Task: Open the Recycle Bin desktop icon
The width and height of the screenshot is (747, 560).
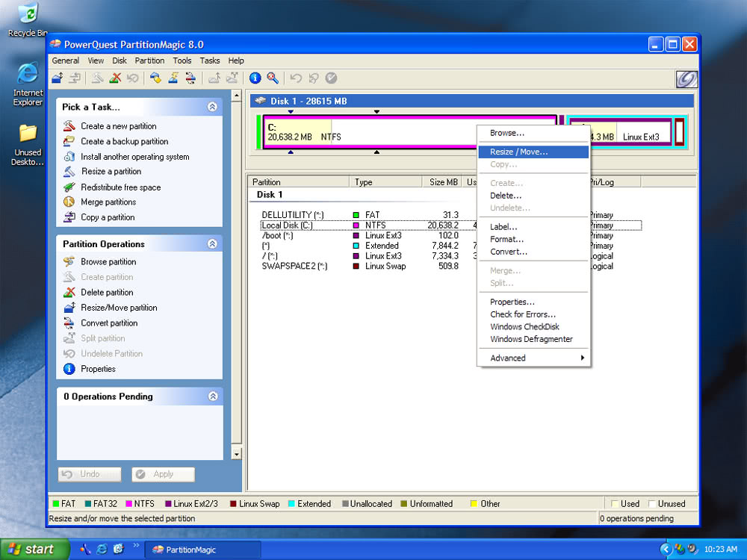Action: 28,19
